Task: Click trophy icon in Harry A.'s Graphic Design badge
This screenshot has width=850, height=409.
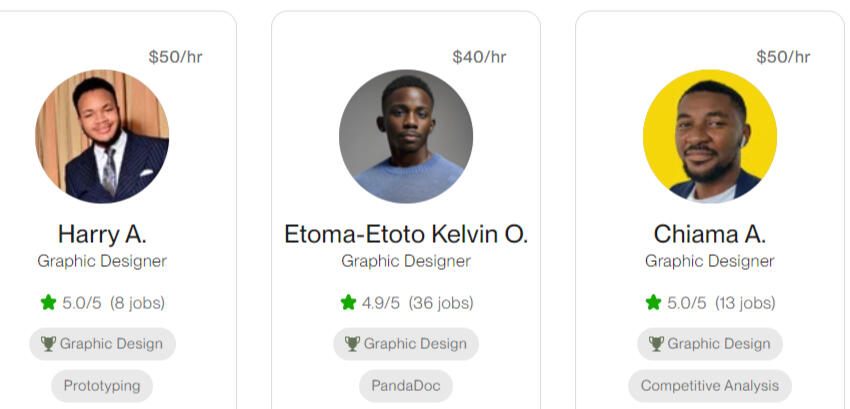Action: pos(48,344)
